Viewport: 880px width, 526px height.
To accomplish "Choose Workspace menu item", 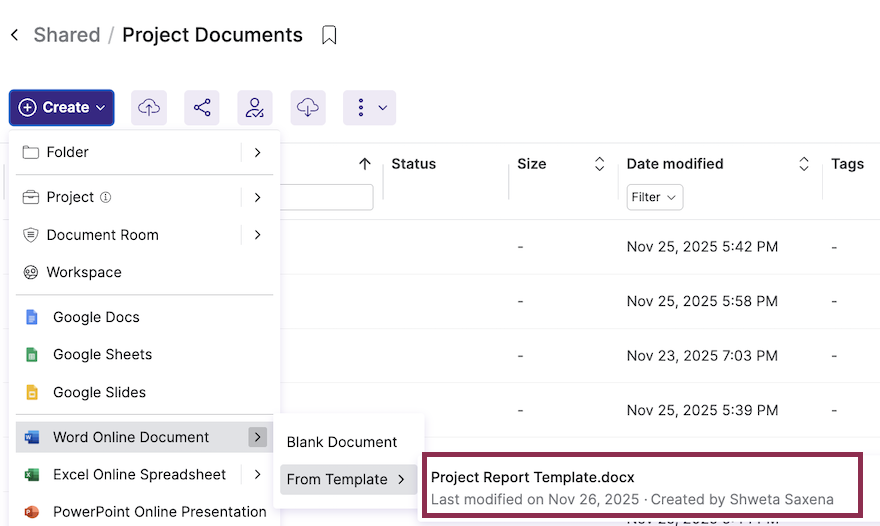I will (144, 272).
